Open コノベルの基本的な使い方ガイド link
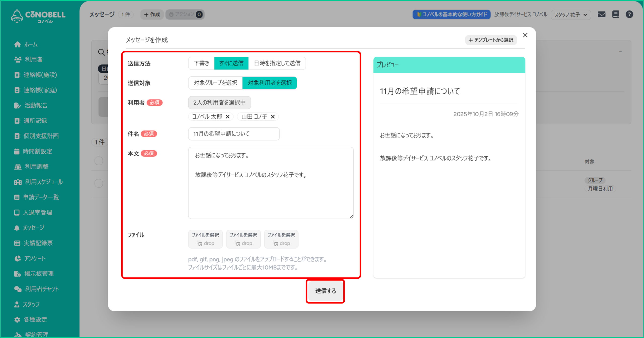 (452, 14)
